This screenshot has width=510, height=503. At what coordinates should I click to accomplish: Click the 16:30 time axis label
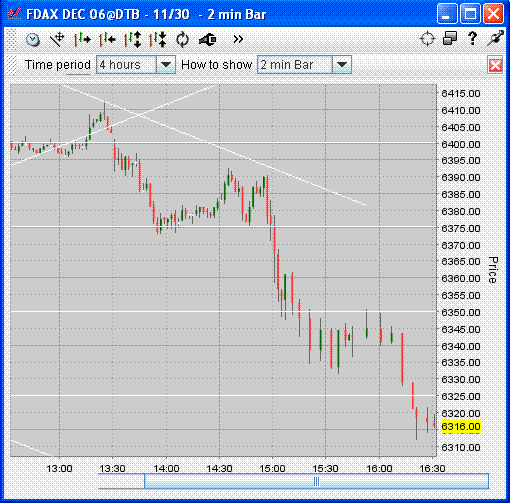[x=432, y=469]
